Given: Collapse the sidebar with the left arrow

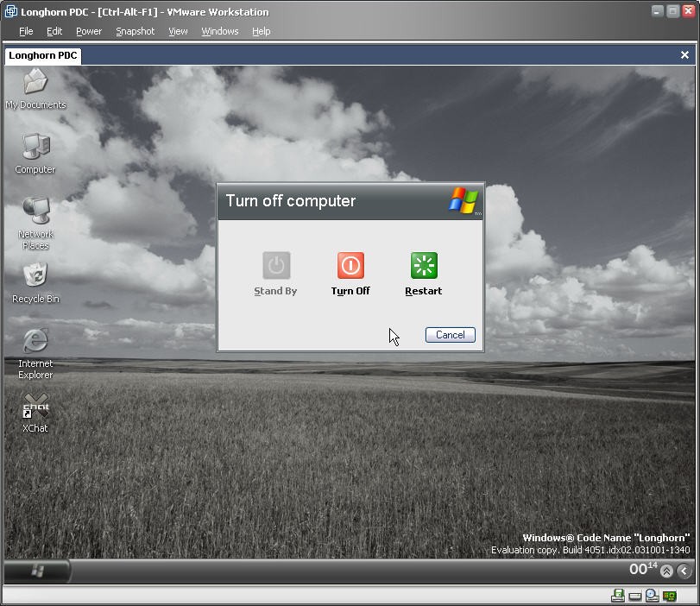Looking at the screenshot, I should pos(684,571).
